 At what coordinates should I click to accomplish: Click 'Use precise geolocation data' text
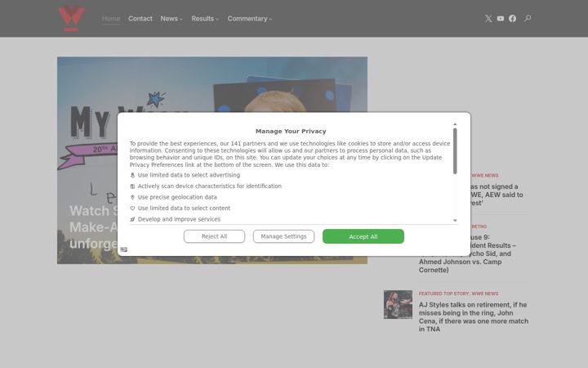tap(177, 197)
